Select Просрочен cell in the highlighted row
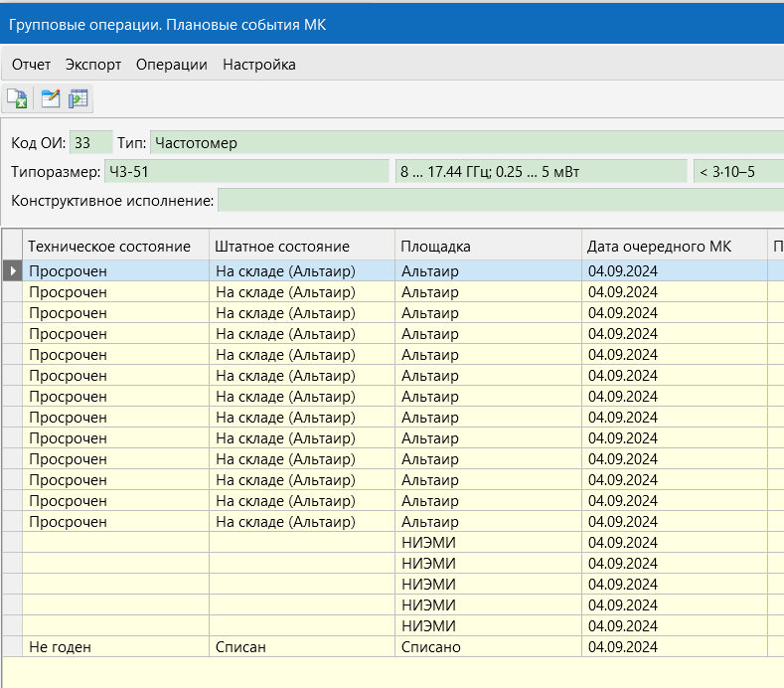 tap(115, 270)
